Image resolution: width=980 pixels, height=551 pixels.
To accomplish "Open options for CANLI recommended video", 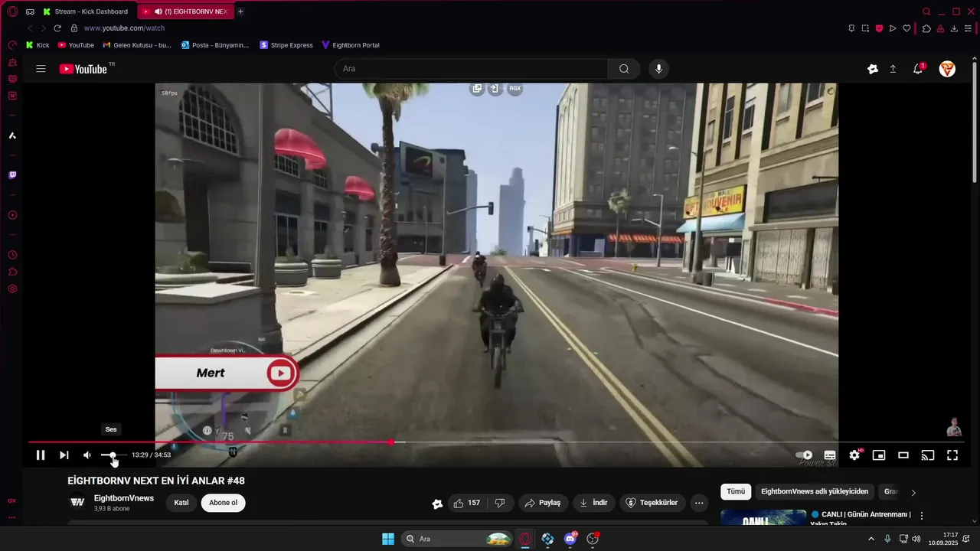I will click(922, 516).
